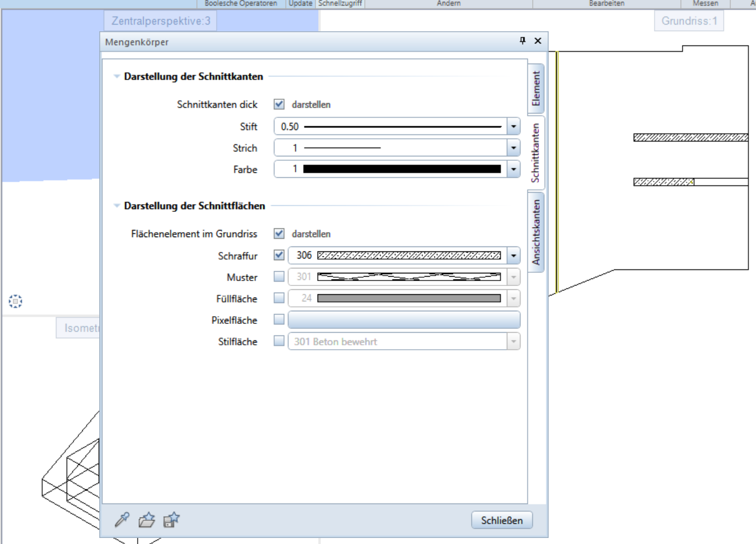Viewport: 756px width, 544px height.
Task: Pick the black Farbe color swatch
Action: pos(402,170)
